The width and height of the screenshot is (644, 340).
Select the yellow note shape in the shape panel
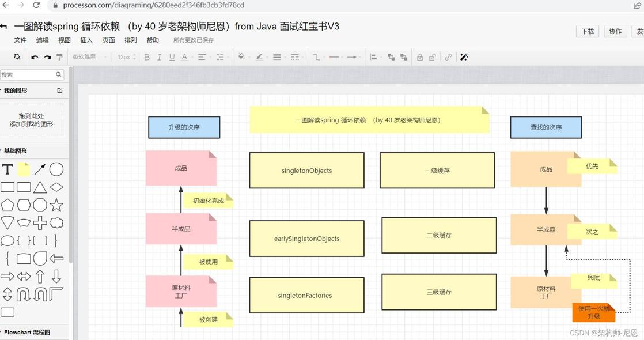coord(24,169)
